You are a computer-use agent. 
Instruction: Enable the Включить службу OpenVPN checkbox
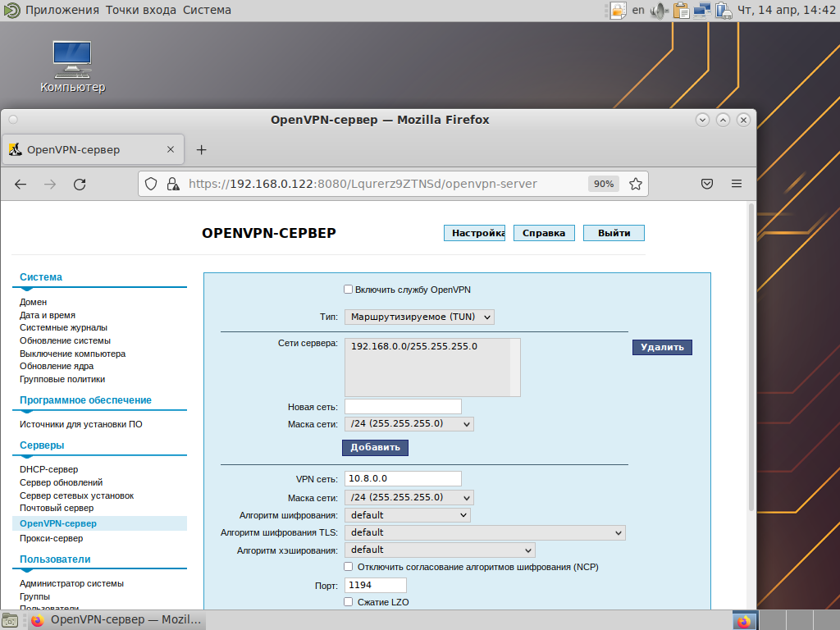(348, 290)
